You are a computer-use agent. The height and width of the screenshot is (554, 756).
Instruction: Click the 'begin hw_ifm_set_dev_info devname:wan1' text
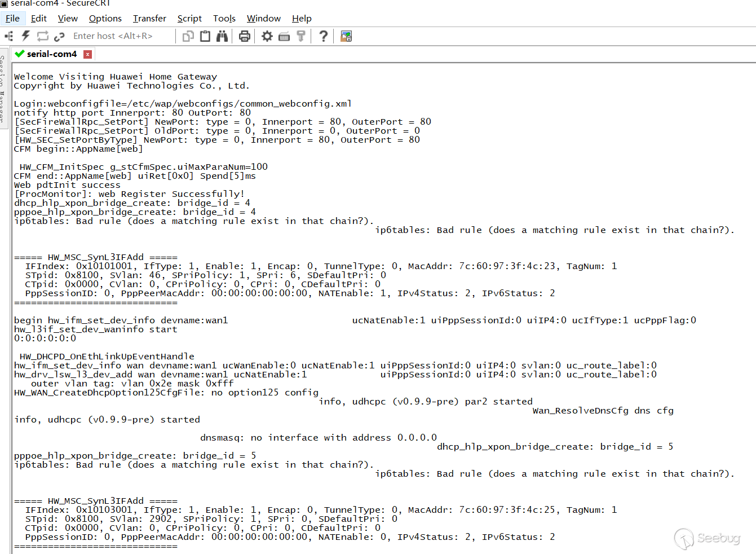tap(121, 320)
